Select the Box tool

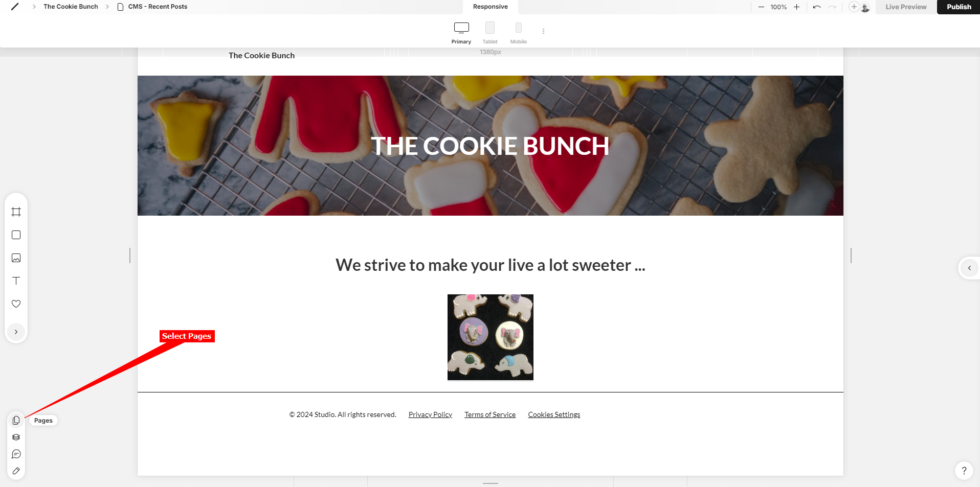click(x=16, y=235)
